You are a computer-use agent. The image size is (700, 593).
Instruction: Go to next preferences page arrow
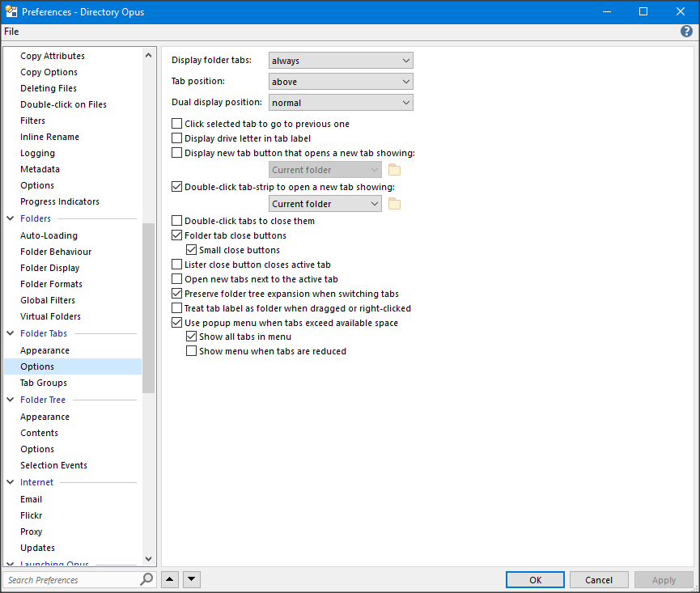tap(192, 579)
